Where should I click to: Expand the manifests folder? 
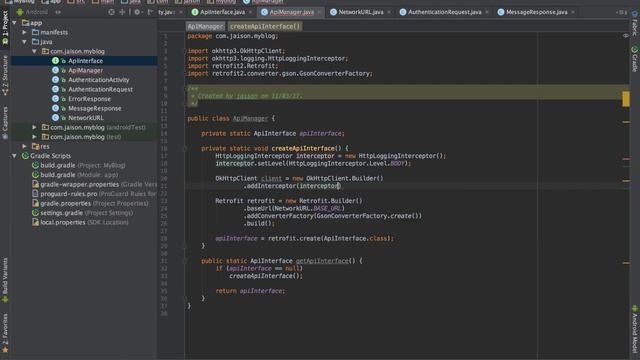(x=24, y=32)
